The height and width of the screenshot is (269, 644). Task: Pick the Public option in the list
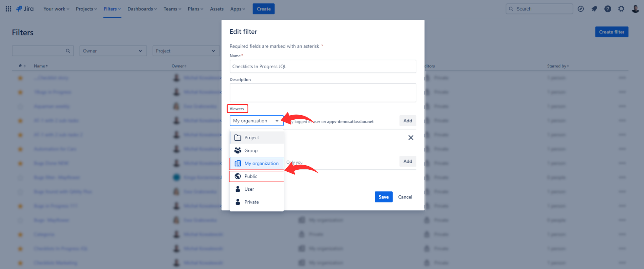coord(257,176)
